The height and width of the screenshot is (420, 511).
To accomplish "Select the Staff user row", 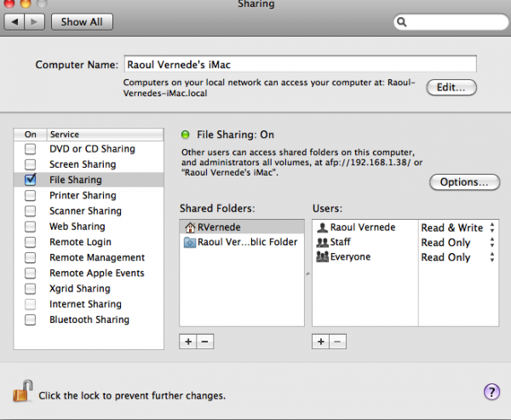I will tap(365, 242).
